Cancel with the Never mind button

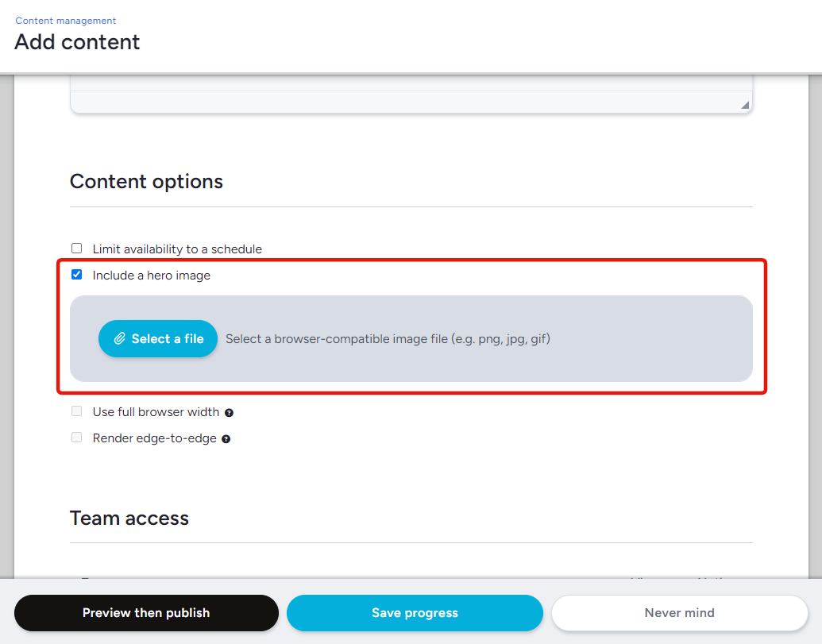(x=679, y=613)
